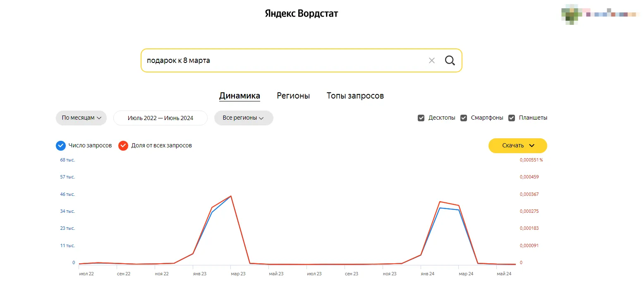Open the По месяцам grouping dropdown
This screenshot has width=644, height=284.
pos(81,118)
